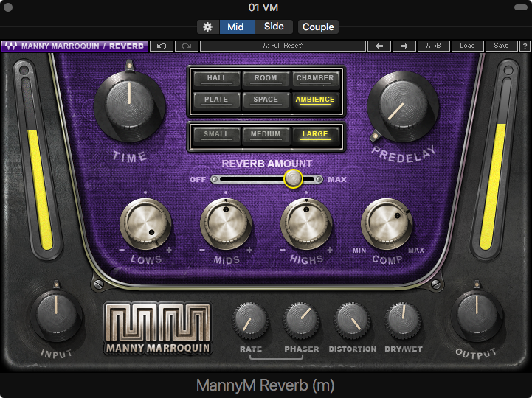Image resolution: width=532 pixels, height=398 pixels.
Task: Click the DRY/WET knob
Action: coord(403,321)
